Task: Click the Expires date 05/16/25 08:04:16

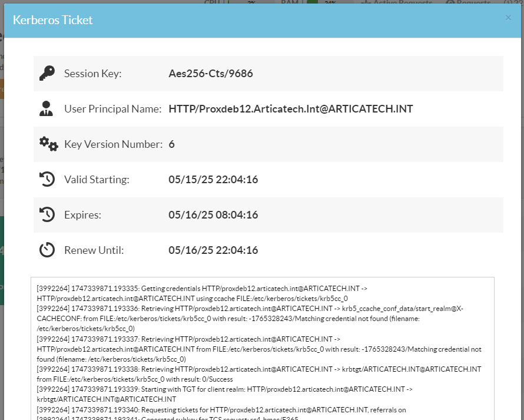Action: coord(213,215)
